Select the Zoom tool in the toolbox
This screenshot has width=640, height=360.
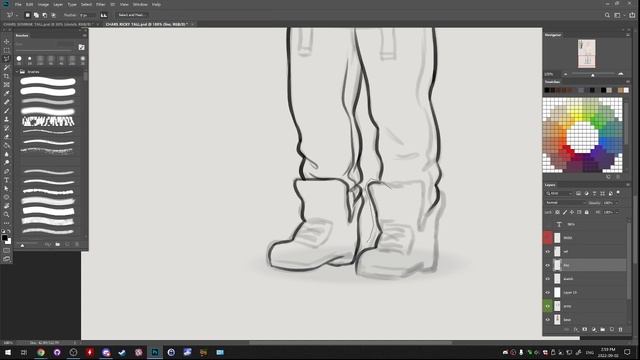tap(7, 214)
